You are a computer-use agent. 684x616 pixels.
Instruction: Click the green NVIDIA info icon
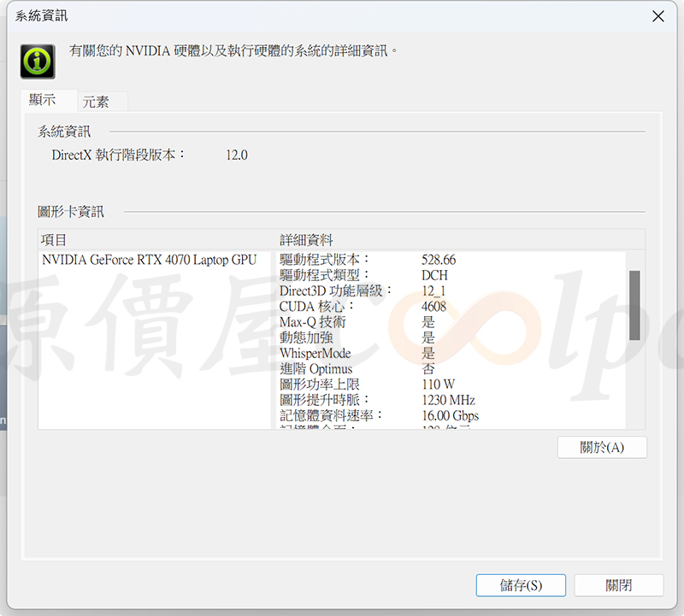[38, 62]
